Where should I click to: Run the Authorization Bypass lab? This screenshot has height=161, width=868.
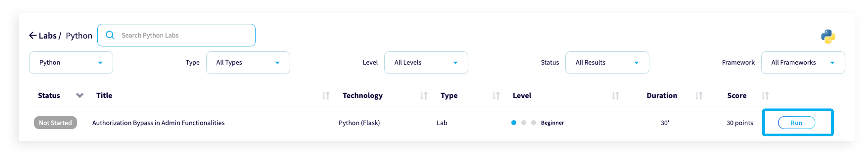[x=796, y=123]
